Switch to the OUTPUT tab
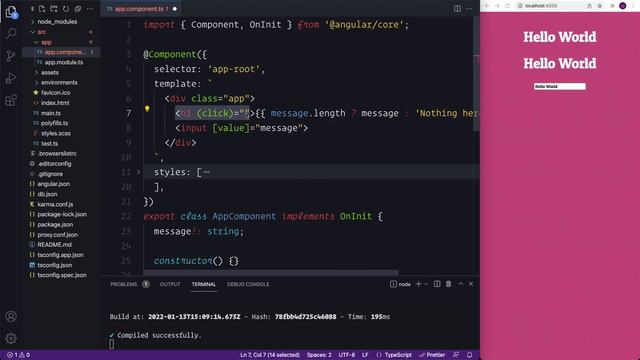The image size is (640, 360). click(170, 284)
